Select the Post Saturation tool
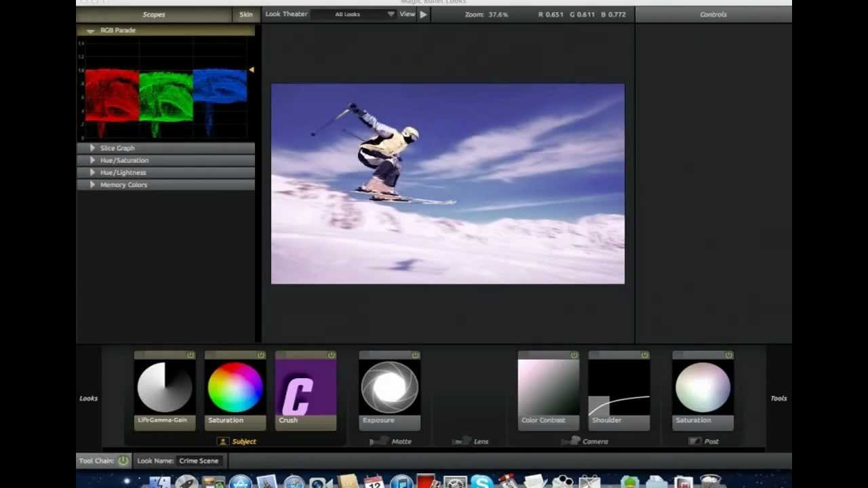The height and width of the screenshot is (488, 868). pos(703,391)
